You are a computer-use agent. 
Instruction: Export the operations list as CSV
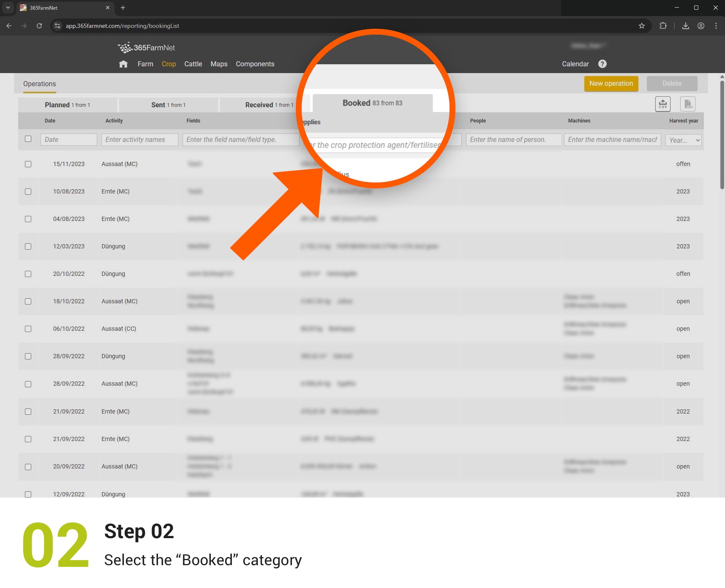point(662,103)
